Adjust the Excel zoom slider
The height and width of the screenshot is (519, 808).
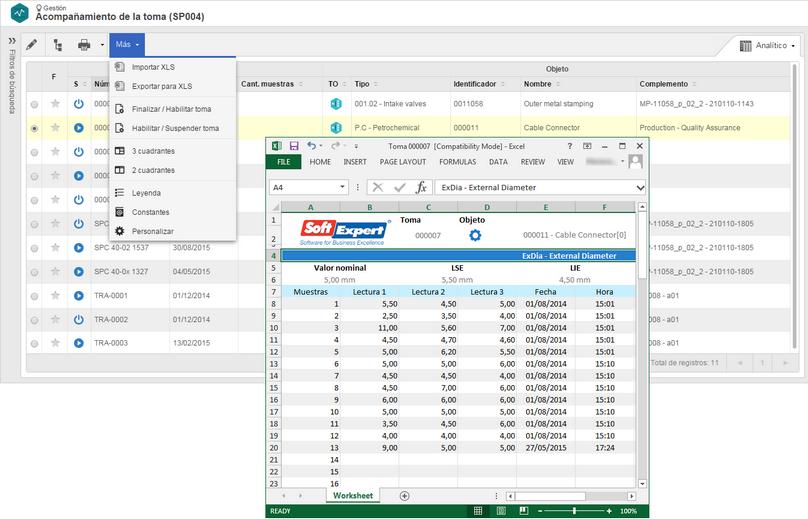tap(574, 511)
